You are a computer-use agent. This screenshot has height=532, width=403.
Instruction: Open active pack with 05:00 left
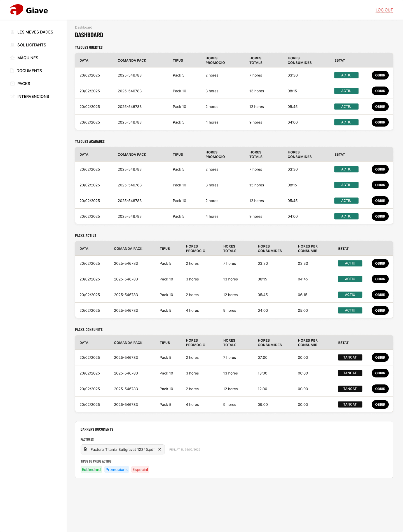[x=380, y=311]
